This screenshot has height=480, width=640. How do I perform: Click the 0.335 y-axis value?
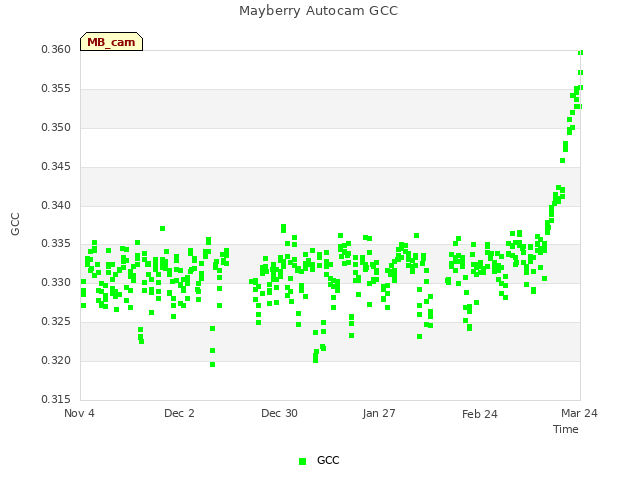pos(56,244)
